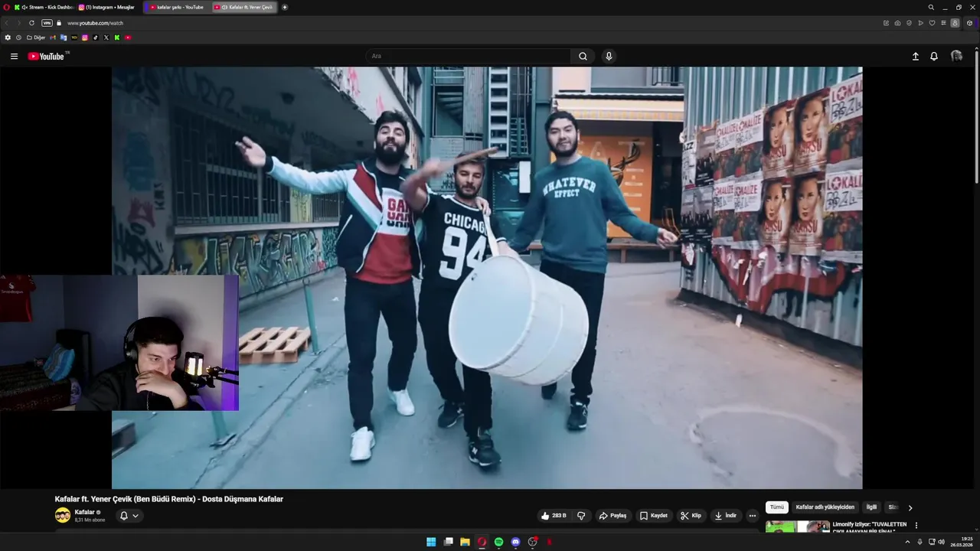Open the Diğer bookmarks folder
Image resolution: width=980 pixels, height=551 pixels.
36,37
